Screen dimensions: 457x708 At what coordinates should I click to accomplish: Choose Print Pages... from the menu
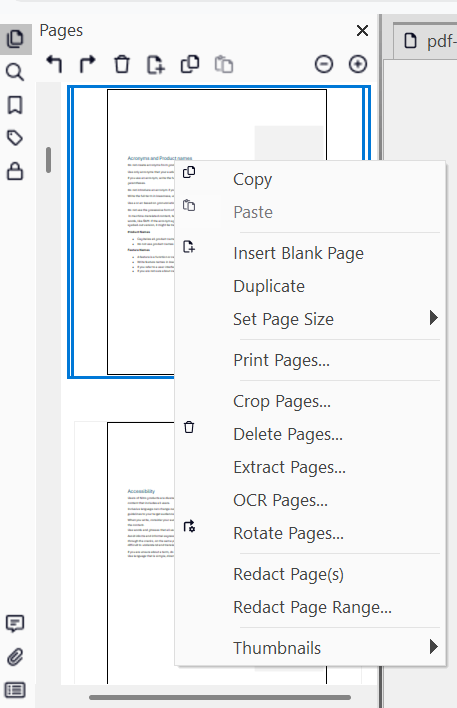tap(310, 360)
